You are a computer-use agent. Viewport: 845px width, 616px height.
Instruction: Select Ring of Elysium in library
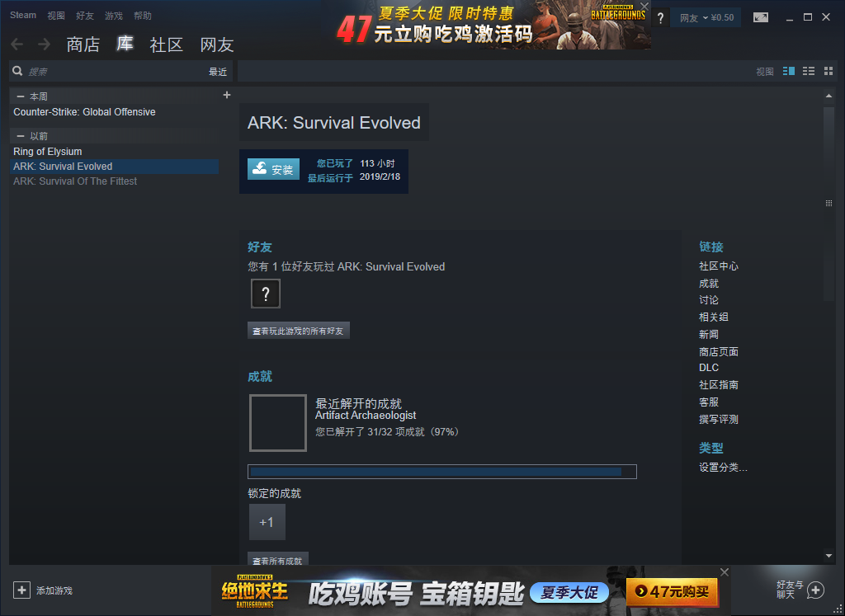point(47,152)
